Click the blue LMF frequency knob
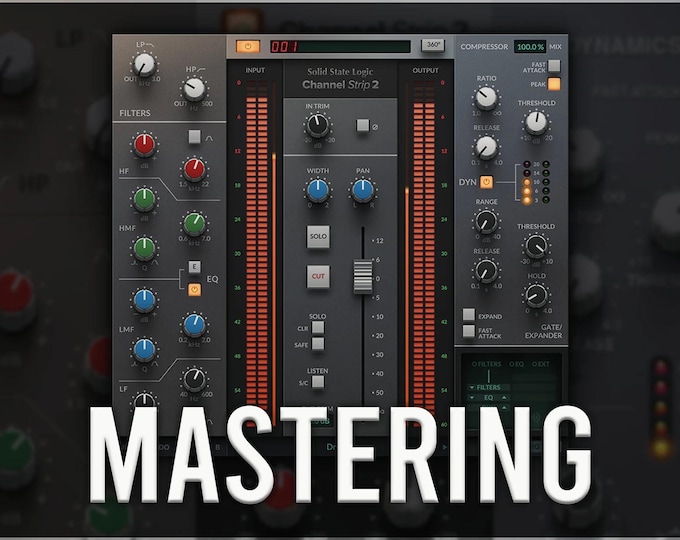 tap(194, 325)
